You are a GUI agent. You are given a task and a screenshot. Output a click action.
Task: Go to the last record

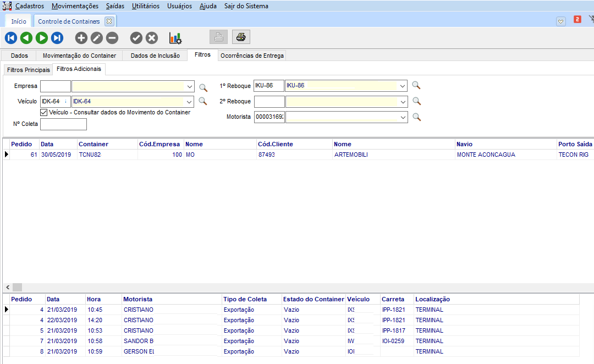[57, 38]
